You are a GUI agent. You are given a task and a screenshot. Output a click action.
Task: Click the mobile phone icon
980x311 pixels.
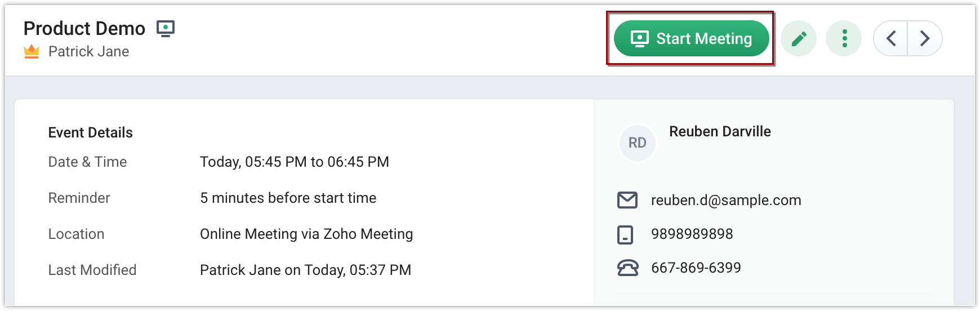click(625, 234)
